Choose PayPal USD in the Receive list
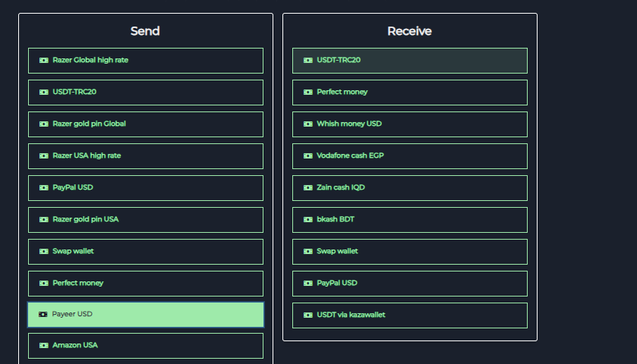Screen dimensions: 637x364 (410, 284)
